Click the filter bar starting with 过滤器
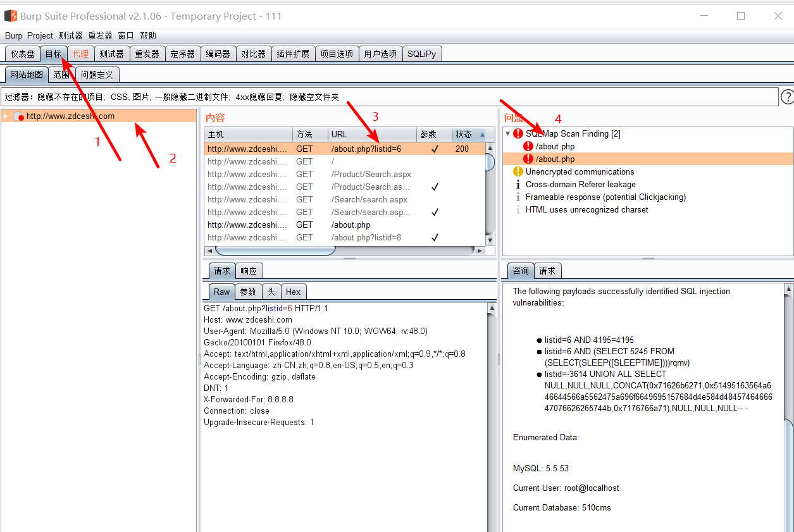This screenshot has width=794, height=532. [x=389, y=97]
